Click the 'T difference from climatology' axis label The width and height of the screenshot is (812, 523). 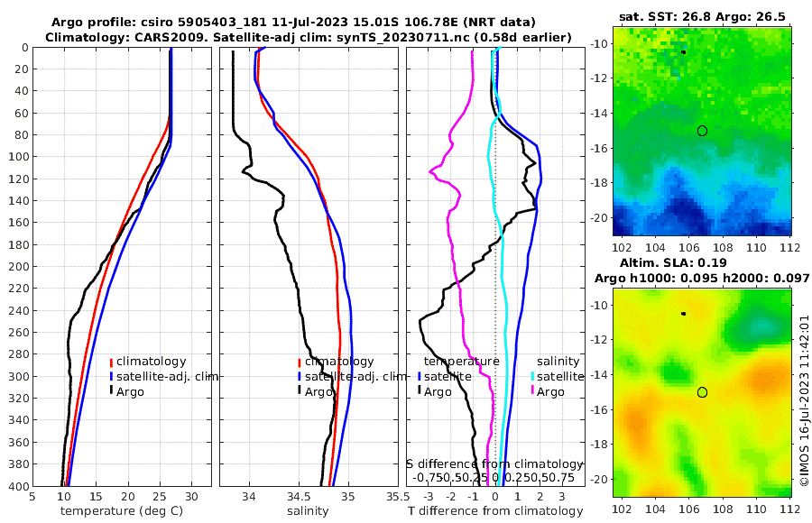point(495,511)
